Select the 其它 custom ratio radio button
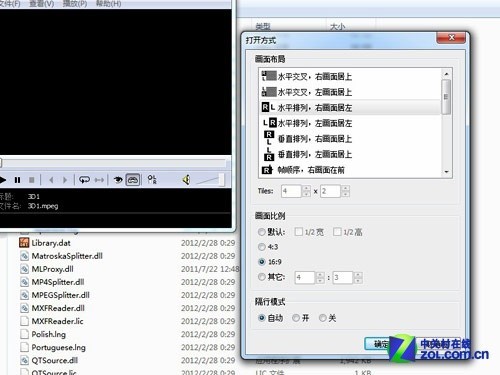 click(x=262, y=277)
